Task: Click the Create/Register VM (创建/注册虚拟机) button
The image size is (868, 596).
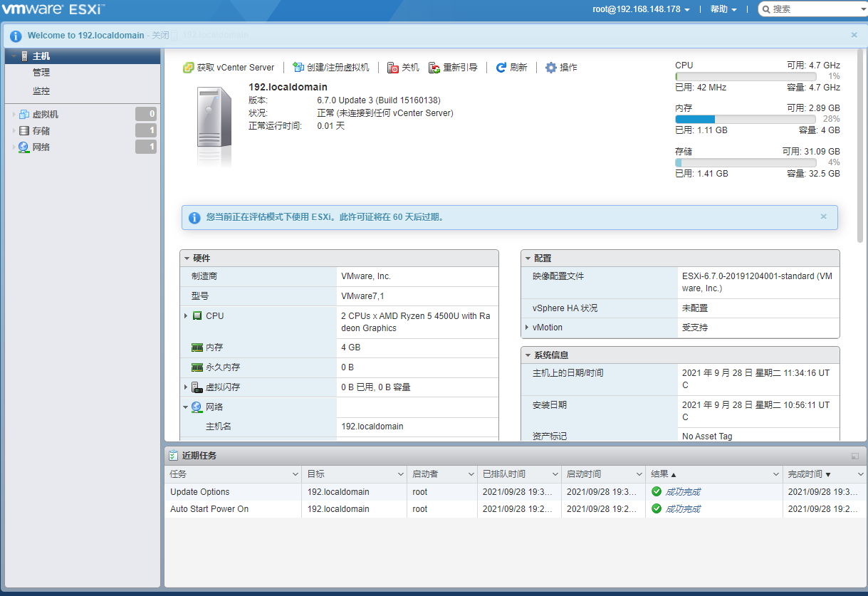Action: 331,68
